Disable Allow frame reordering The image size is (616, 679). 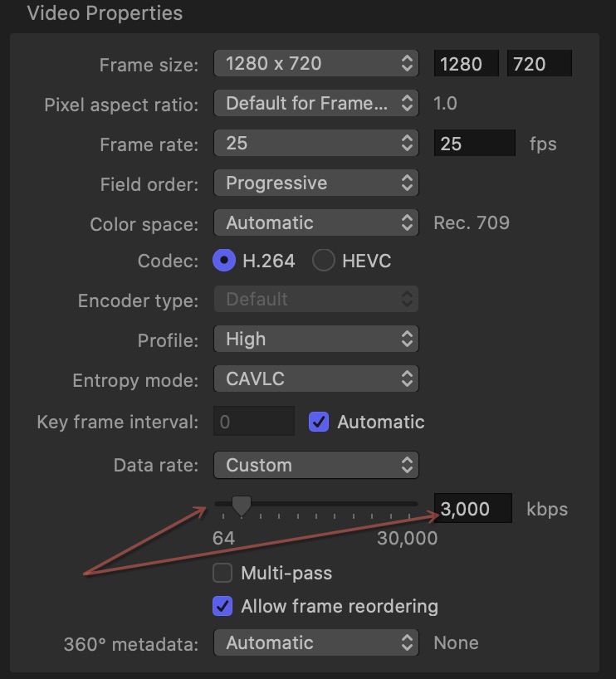click(x=222, y=607)
